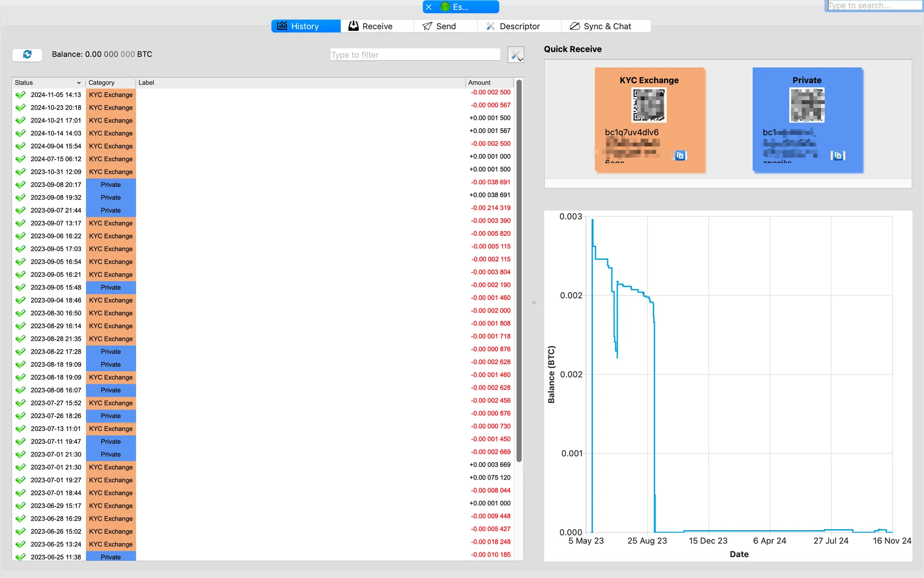Click the History tab chart icon
The image size is (924, 578).
[282, 26]
